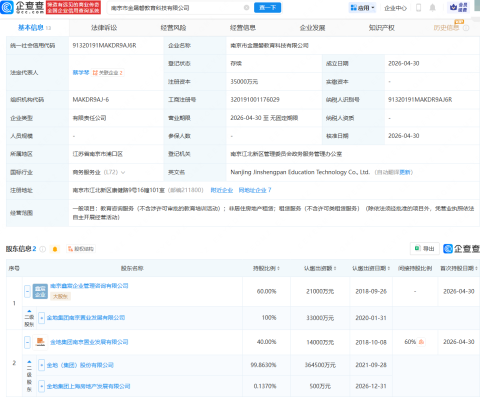Expand plus box beside 0.1370% shareholder
The image size is (480, 397).
41,386
